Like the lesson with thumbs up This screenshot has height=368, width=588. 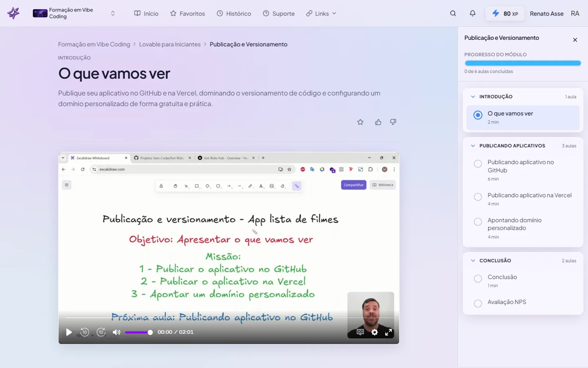coord(378,122)
